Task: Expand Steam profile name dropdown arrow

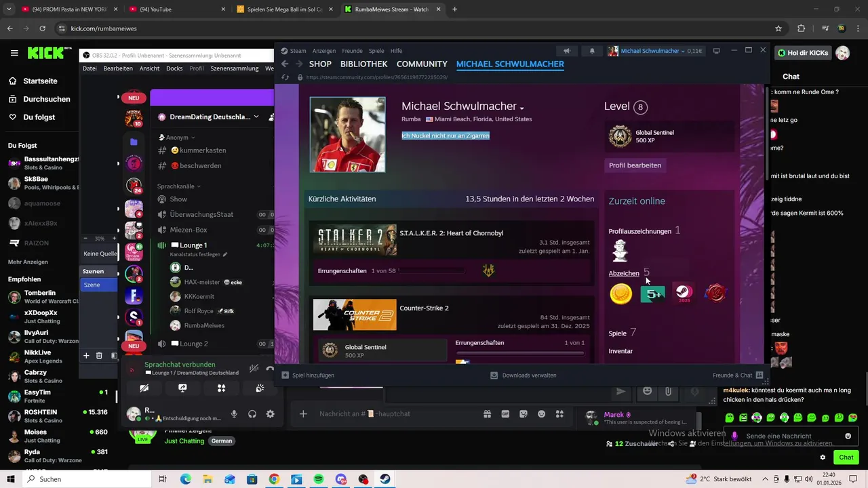Action: pyautogui.click(x=521, y=108)
